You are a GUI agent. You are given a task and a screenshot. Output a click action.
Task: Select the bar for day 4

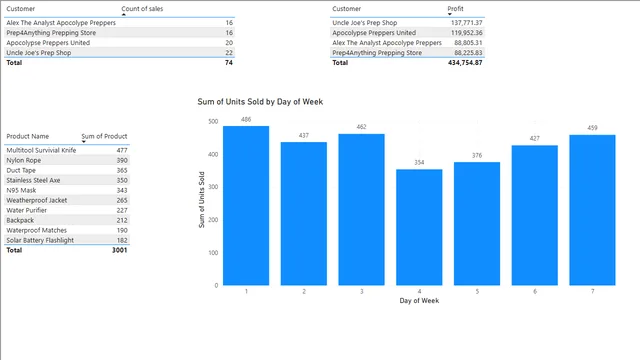pyautogui.click(x=419, y=227)
